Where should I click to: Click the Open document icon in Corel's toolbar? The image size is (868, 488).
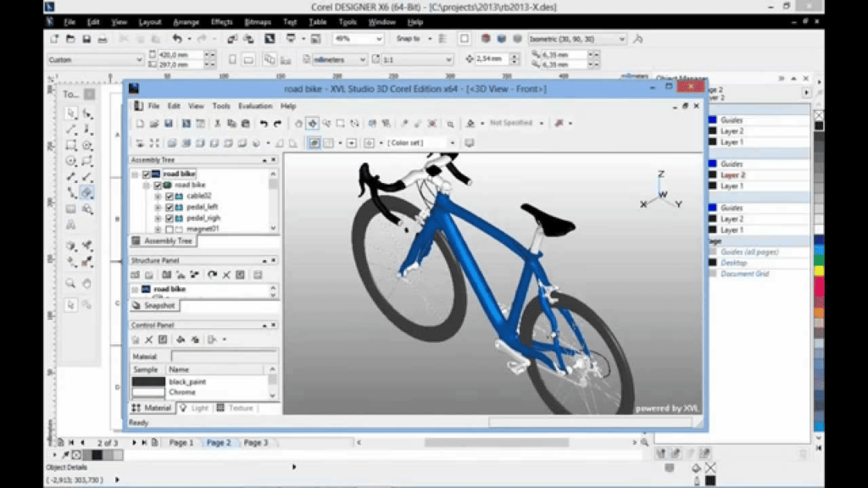pyautogui.click(x=68, y=38)
